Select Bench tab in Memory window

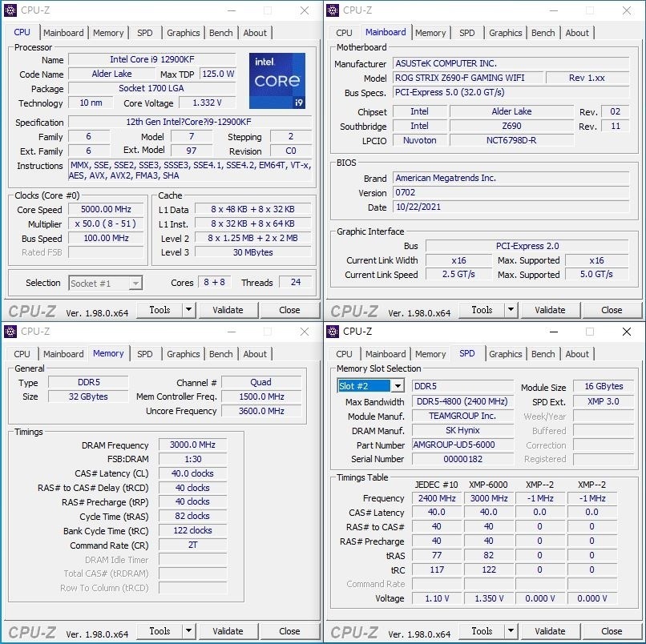click(x=221, y=354)
